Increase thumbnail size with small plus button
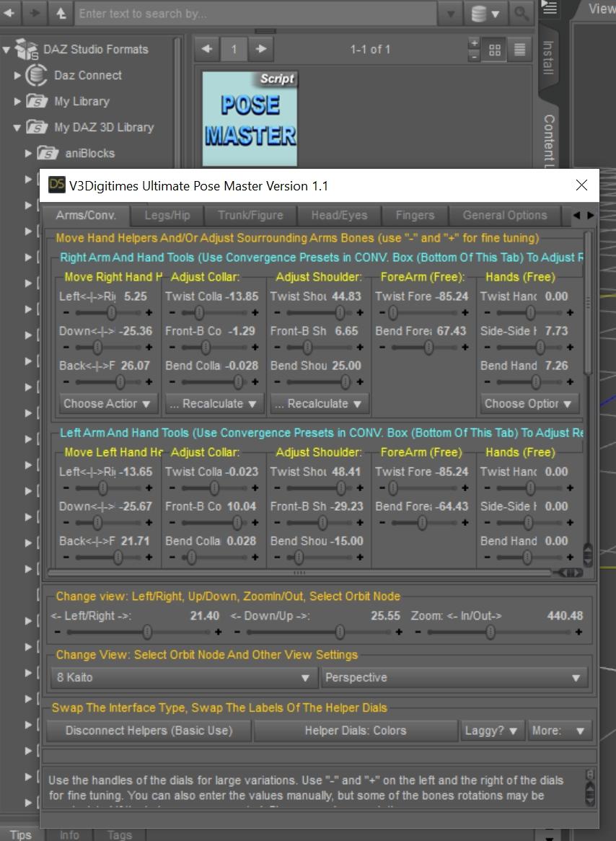This screenshot has height=841, width=616. point(474,43)
